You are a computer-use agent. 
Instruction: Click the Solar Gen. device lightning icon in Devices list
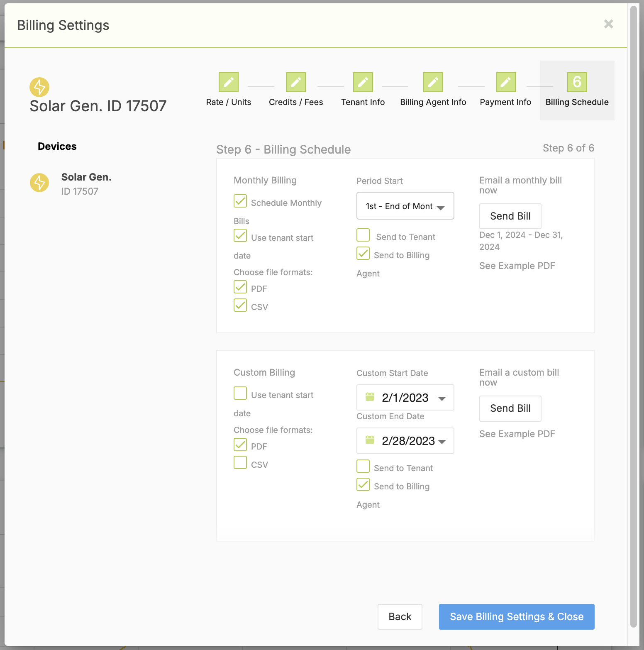[39, 183]
